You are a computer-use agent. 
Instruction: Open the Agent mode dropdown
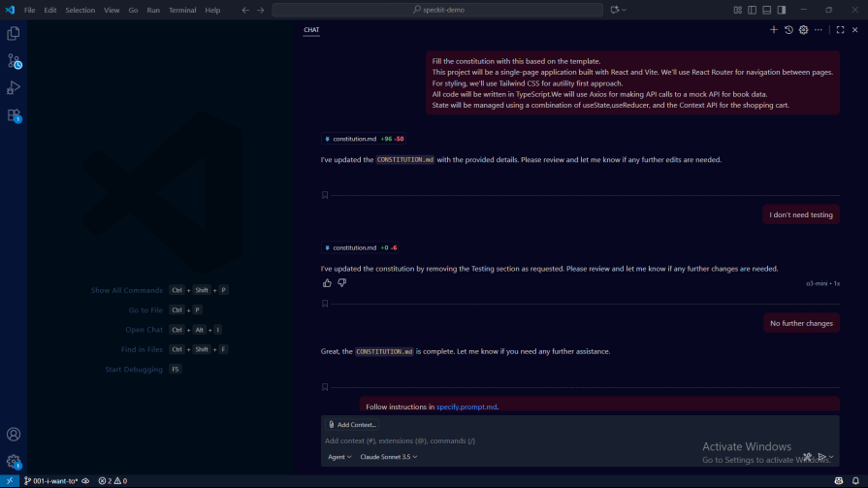click(339, 456)
